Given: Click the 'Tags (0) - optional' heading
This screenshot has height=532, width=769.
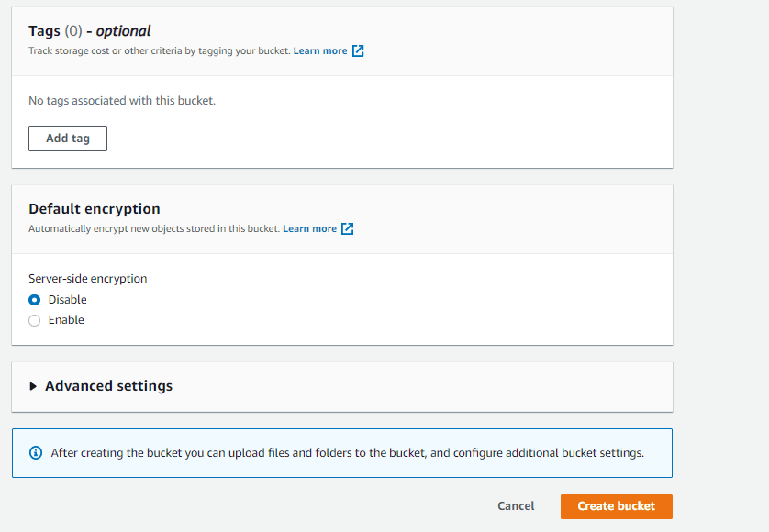Looking at the screenshot, I should pyautogui.click(x=89, y=31).
